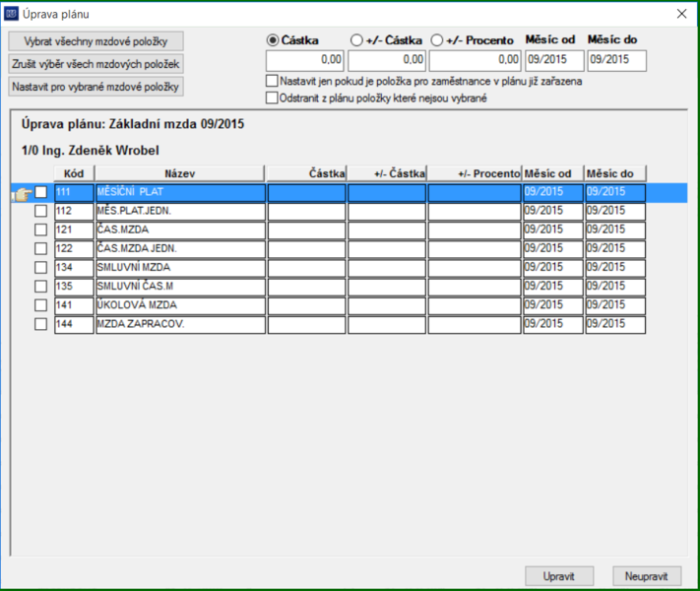
Task: Click Částka cell in MĚSÍČNÍ PLAT row
Action: point(307,192)
